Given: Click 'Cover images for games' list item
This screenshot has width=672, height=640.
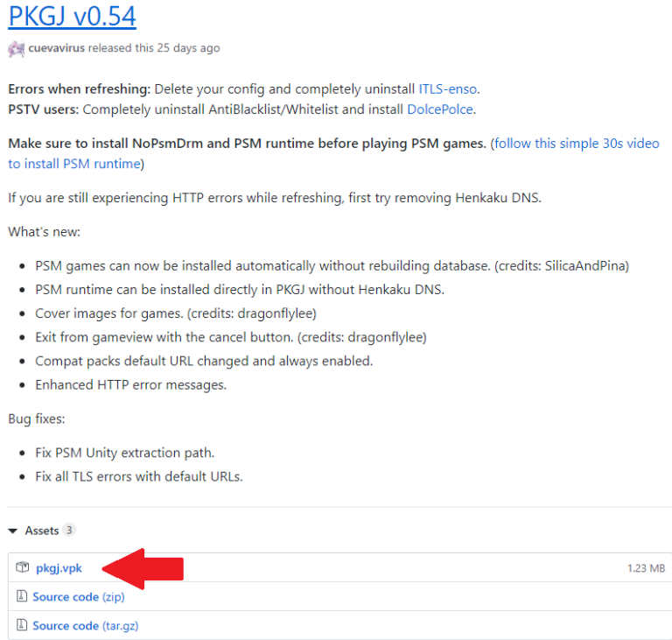Looking at the screenshot, I should point(176,313).
